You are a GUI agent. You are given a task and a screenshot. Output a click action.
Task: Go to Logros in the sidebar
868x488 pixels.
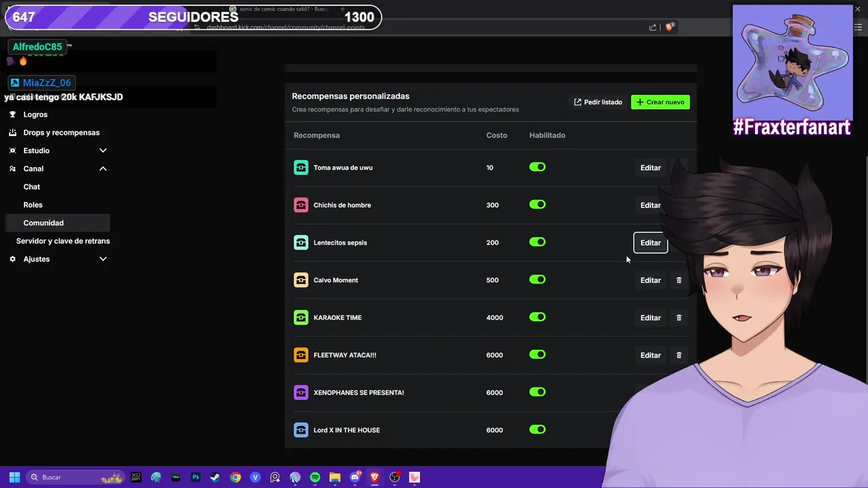[35, 115]
